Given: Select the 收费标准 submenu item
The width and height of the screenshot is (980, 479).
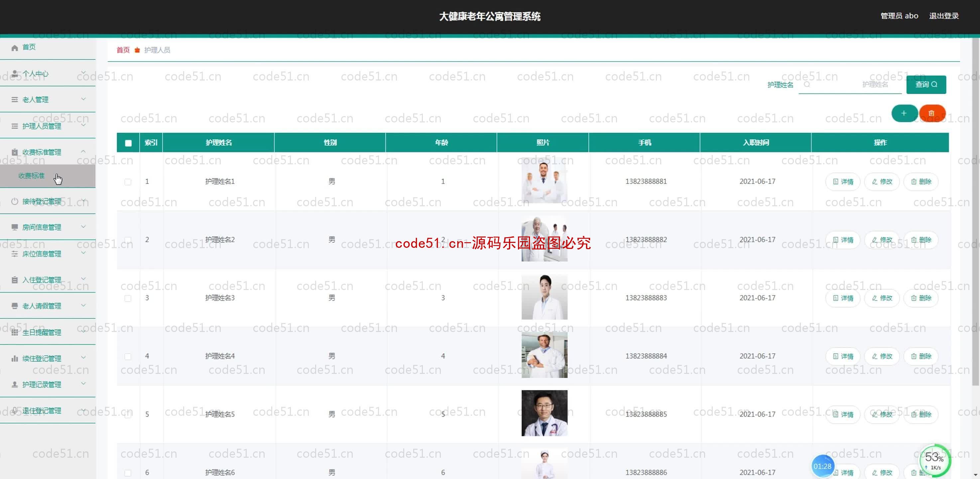Looking at the screenshot, I should pos(48,176).
